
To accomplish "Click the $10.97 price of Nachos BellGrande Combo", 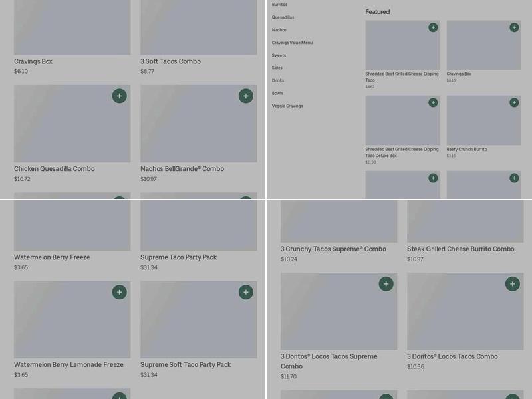I will (x=148, y=179).
